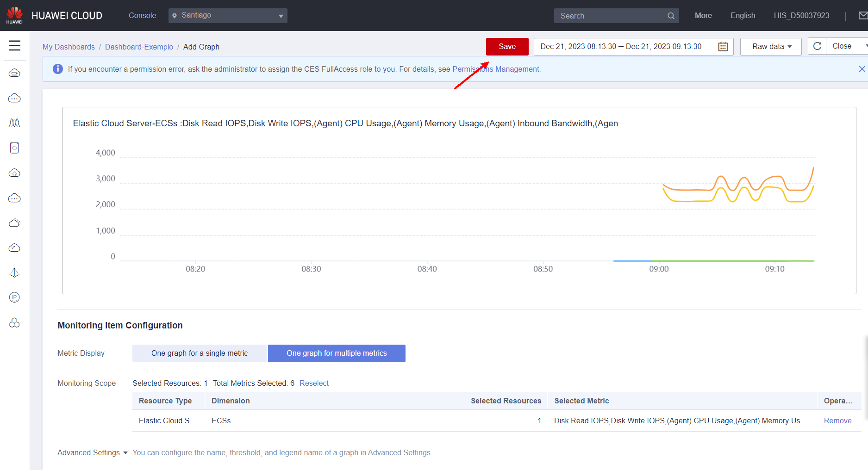Click the red Save button
Image resolution: width=868 pixels, height=470 pixels.
coord(507,47)
